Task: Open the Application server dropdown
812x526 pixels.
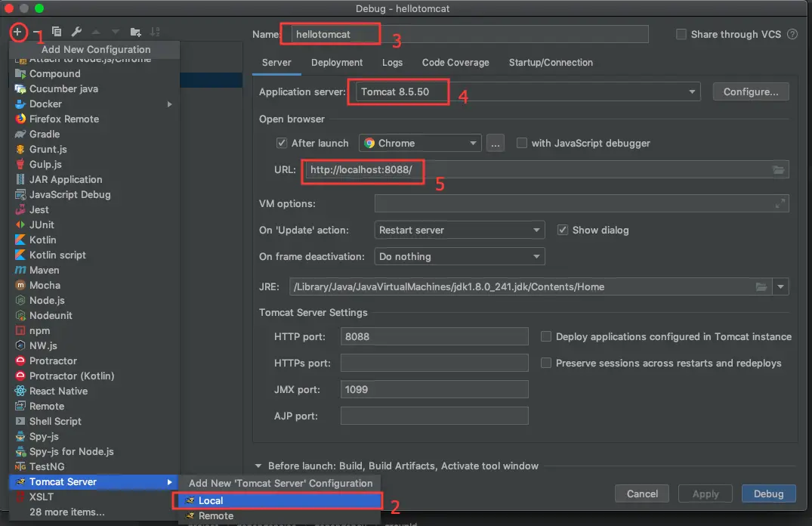Action: point(528,91)
